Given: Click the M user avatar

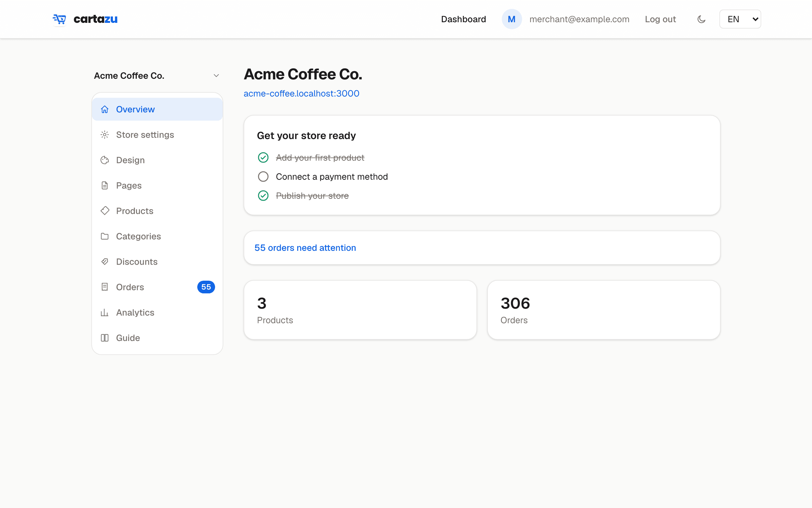Looking at the screenshot, I should tap(511, 19).
